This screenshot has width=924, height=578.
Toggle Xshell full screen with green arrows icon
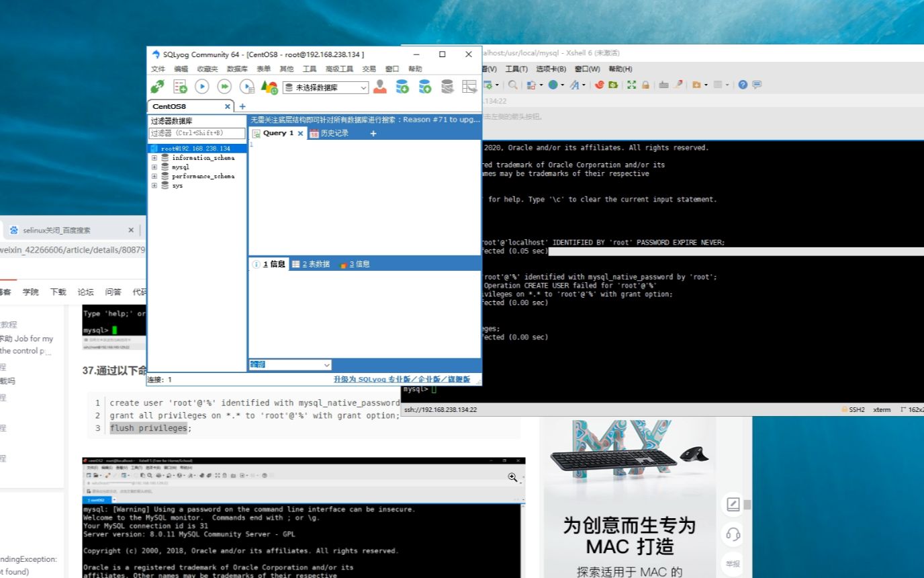coord(631,85)
